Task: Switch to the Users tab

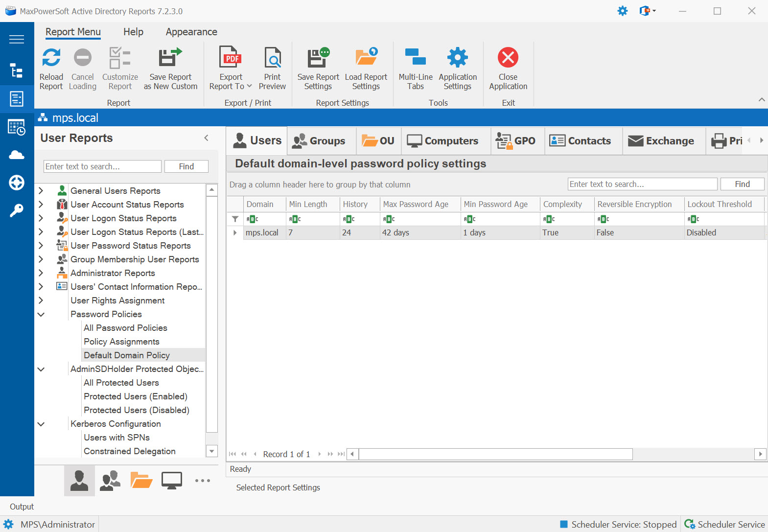Action: (x=257, y=141)
